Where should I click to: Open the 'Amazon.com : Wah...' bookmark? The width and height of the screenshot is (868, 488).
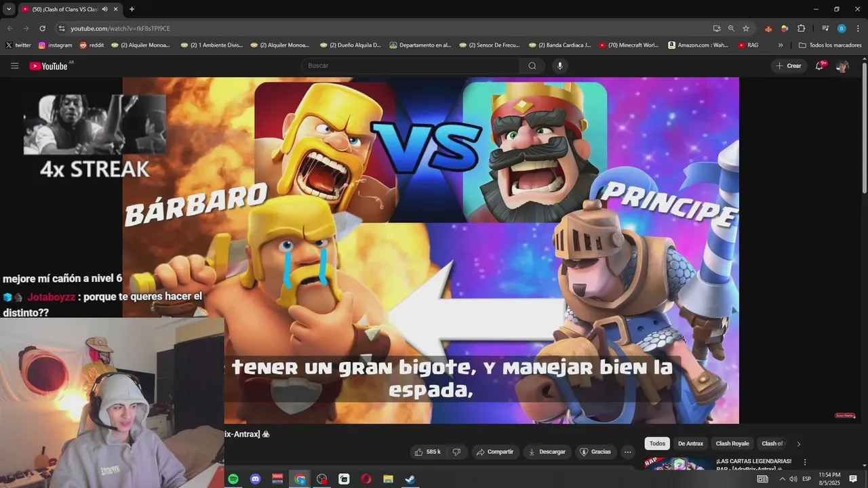[x=698, y=45]
